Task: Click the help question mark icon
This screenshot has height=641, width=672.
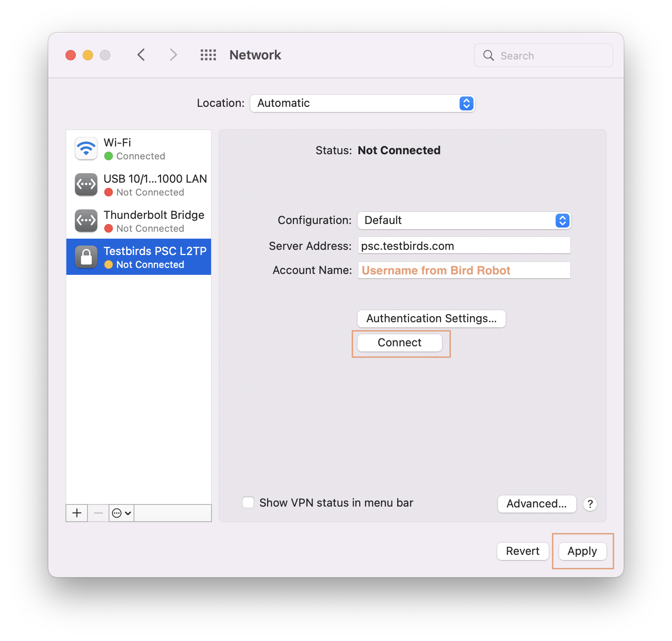Action: pyautogui.click(x=590, y=504)
